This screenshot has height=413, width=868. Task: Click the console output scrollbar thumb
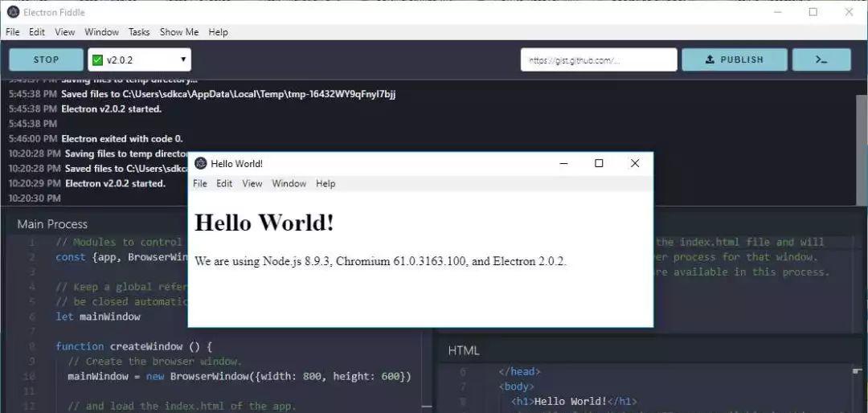pos(862,150)
